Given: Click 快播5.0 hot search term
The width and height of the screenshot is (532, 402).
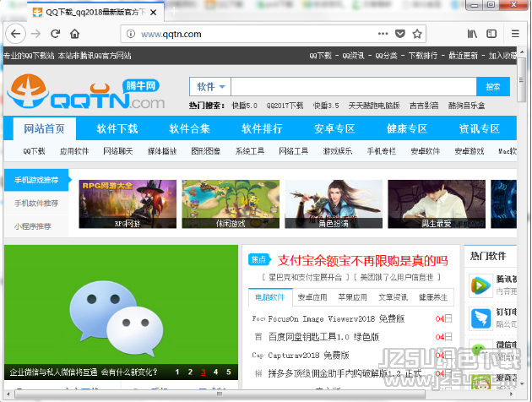Looking at the screenshot, I should click(244, 106).
